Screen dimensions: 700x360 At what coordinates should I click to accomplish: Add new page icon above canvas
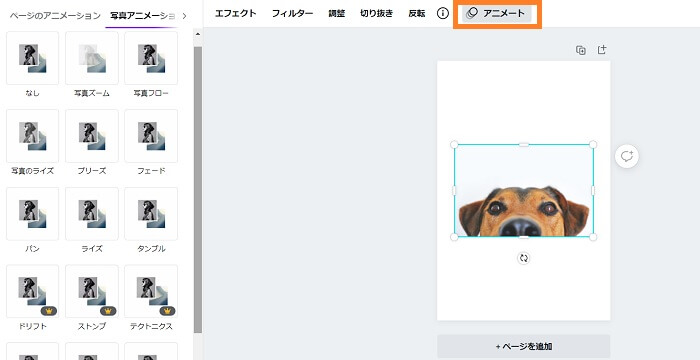pos(602,50)
